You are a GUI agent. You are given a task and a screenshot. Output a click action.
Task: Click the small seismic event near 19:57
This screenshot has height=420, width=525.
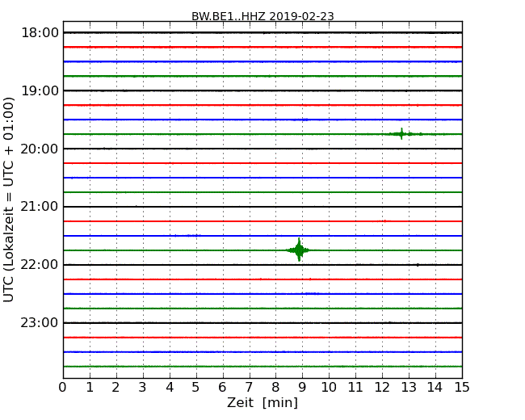pos(401,134)
